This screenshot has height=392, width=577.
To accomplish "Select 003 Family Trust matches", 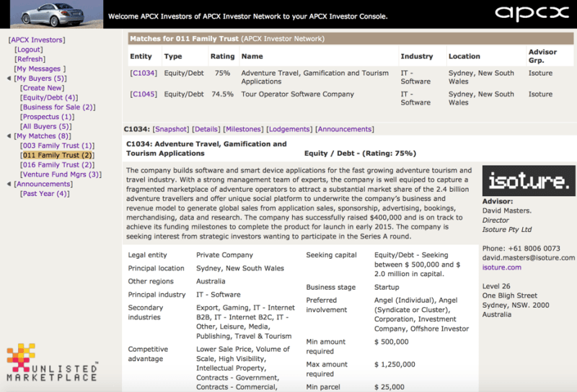I will coord(58,146).
